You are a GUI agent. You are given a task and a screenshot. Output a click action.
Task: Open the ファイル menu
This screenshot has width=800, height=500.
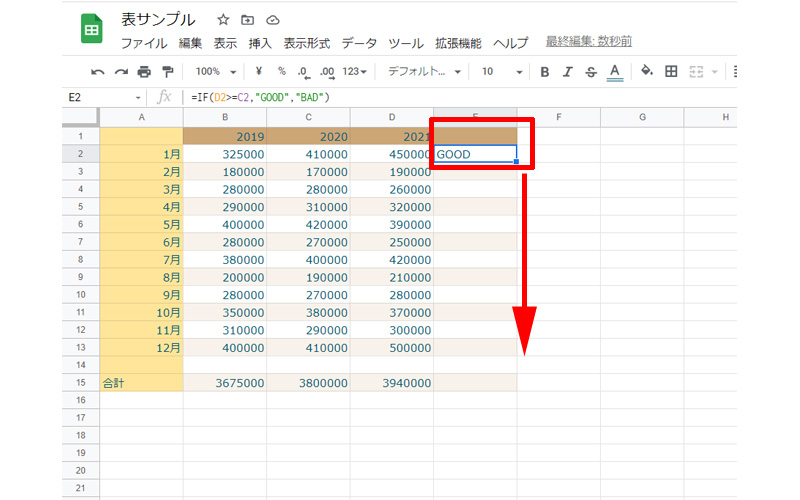[144, 43]
